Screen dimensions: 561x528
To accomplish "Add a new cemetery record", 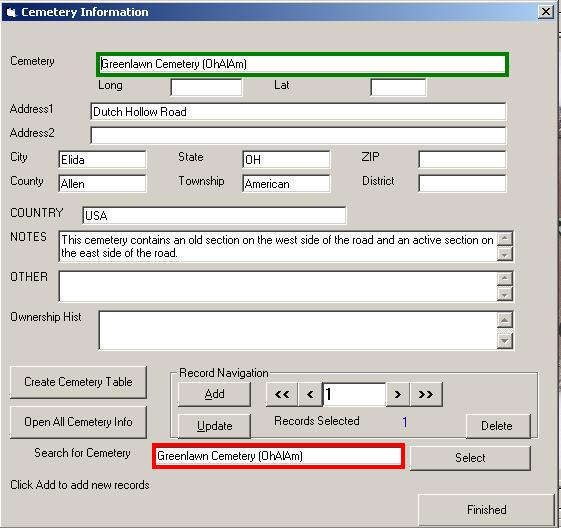I will pyautogui.click(x=214, y=394).
